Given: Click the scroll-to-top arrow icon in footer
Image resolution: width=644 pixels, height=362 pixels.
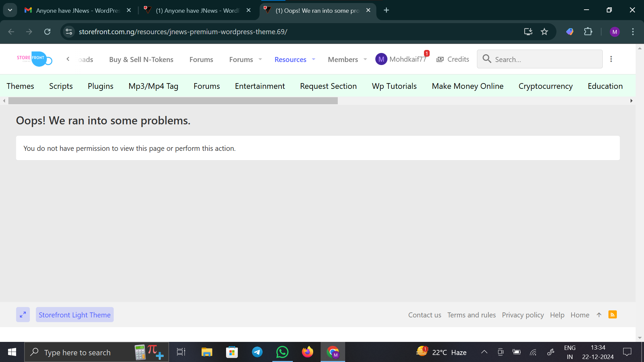Looking at the screenshot, I should (x=599, y=315).
